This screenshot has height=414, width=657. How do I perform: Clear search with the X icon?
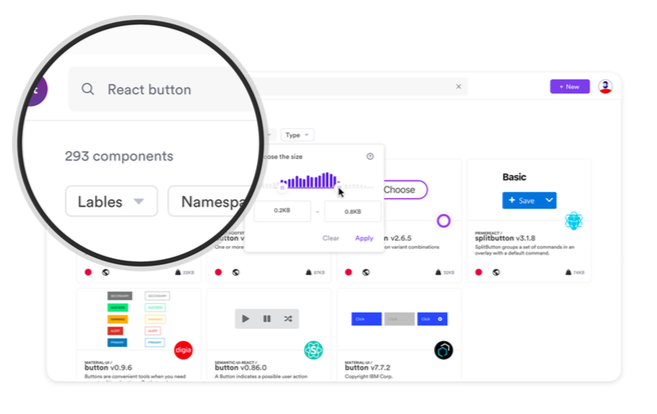[459, 87]
